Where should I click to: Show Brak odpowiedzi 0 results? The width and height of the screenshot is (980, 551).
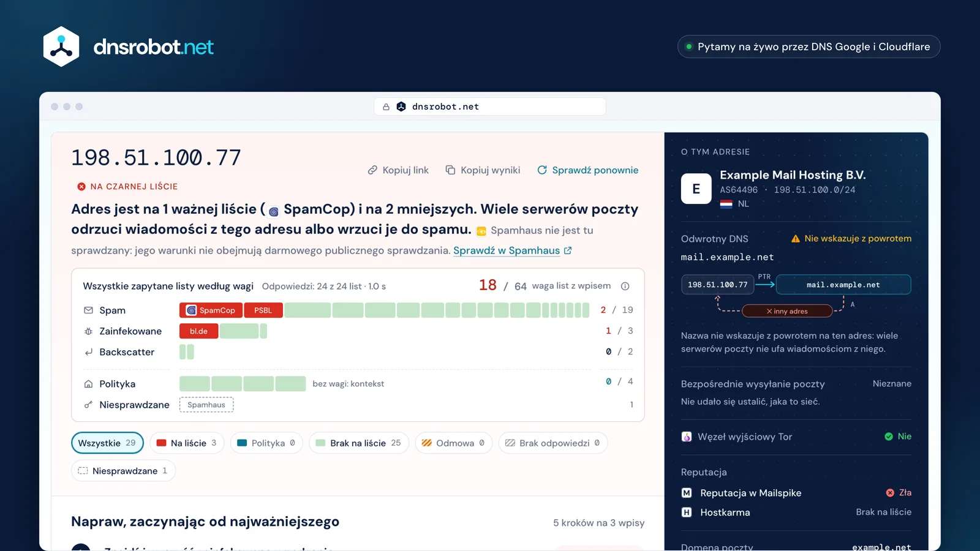(553, 443)
